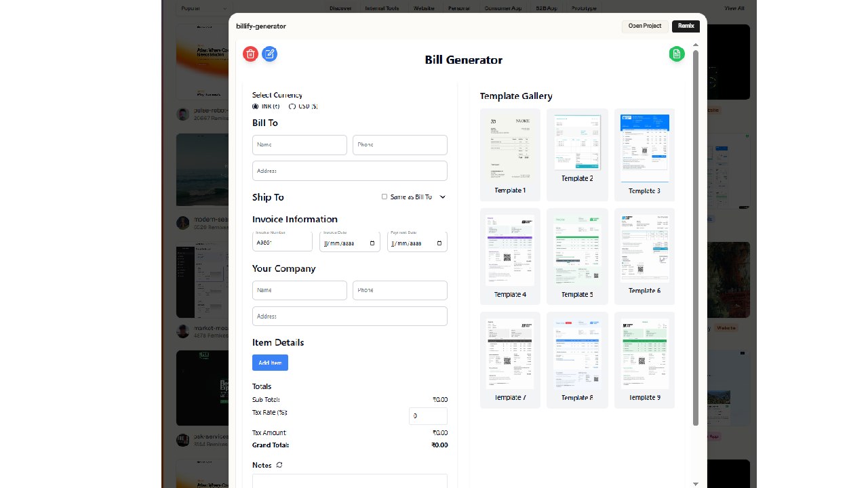Screen dimensions: 868x488
Task: Switch to Prototype tab in background page
Action: [x=584, y=8]
